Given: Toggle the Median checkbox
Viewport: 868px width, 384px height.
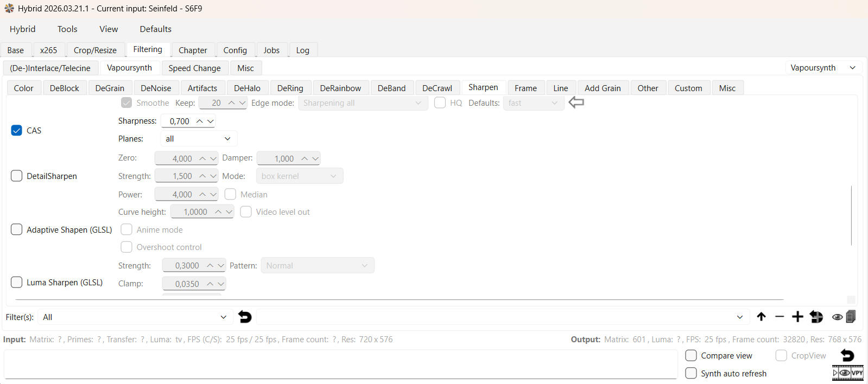Looking at the screenshot, I should [x=230, y=194].
